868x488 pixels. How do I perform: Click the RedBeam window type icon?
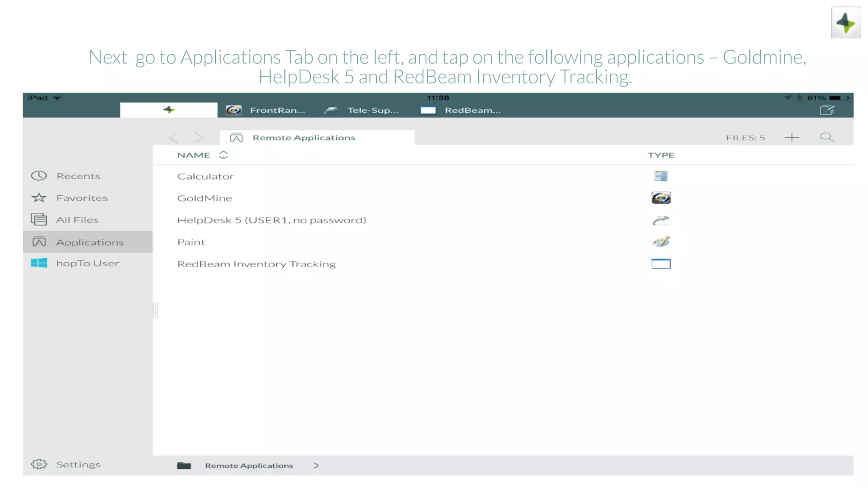click(x=661, y=264)
